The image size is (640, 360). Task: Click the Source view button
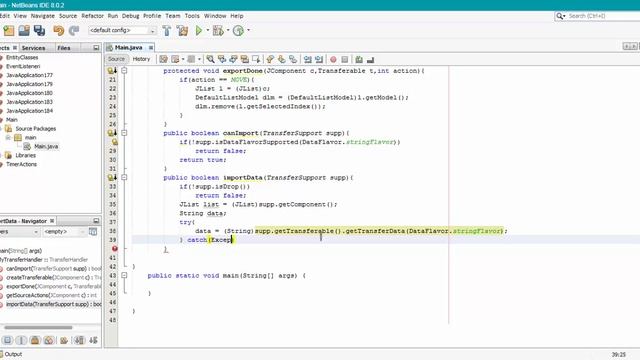pos(116,59)
